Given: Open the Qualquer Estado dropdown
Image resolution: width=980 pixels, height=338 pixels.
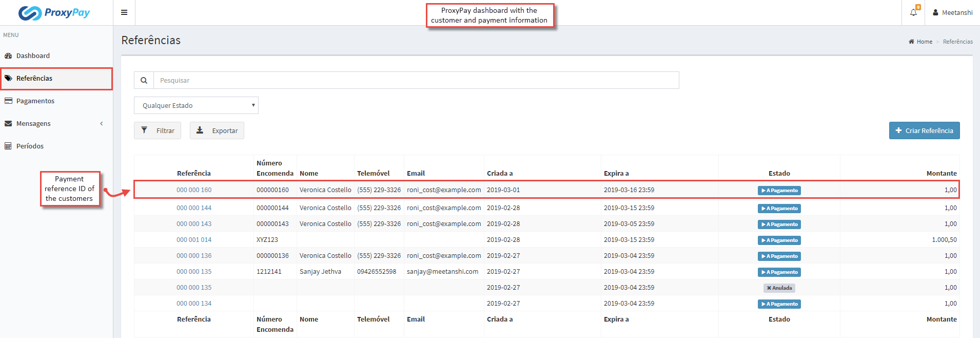Looking at the screenshot, I should [x=196, y=105].
